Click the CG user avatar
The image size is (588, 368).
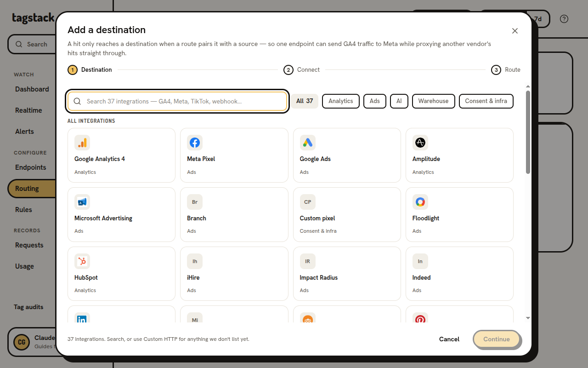click(x=21, y=342)
